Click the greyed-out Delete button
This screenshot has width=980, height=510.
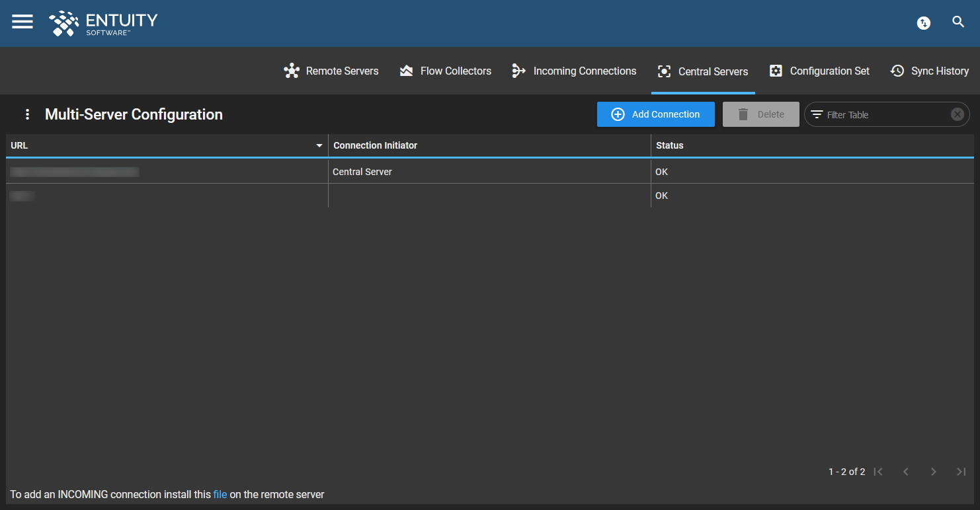tap(760, 114)
